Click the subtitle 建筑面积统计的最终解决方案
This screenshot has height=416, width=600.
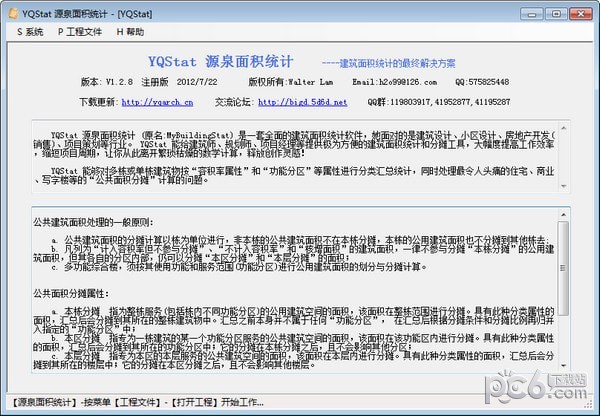point(397,63)
